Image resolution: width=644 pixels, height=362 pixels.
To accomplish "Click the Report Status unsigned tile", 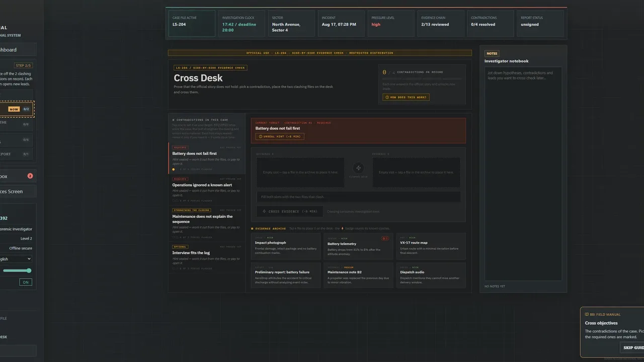I will pyautogui.click(x=540, y=23).
